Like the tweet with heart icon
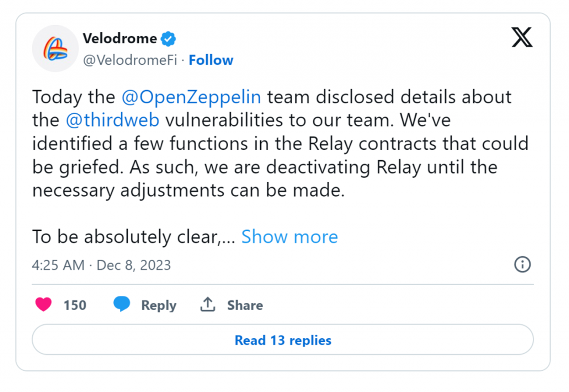The height and width of the screenshot is (392, 569). tap(43, 305)
